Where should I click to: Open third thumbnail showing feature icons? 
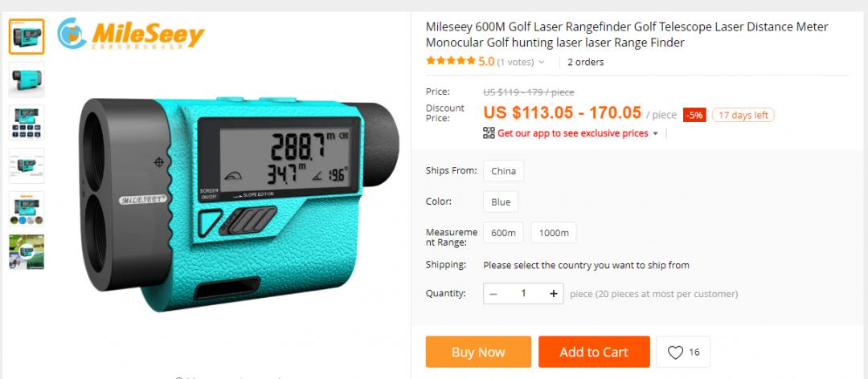point(27,123)
